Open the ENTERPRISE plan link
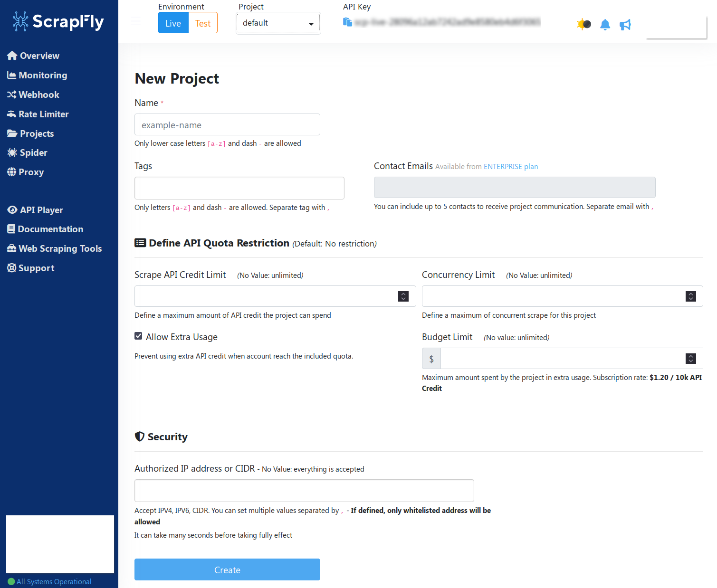717x588 pixels. (511, 167)
